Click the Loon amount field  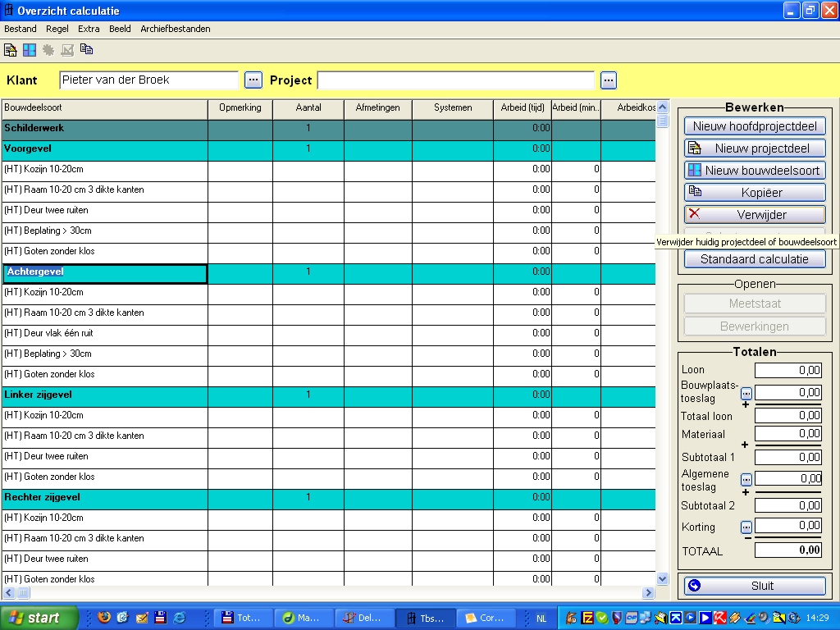788,370
